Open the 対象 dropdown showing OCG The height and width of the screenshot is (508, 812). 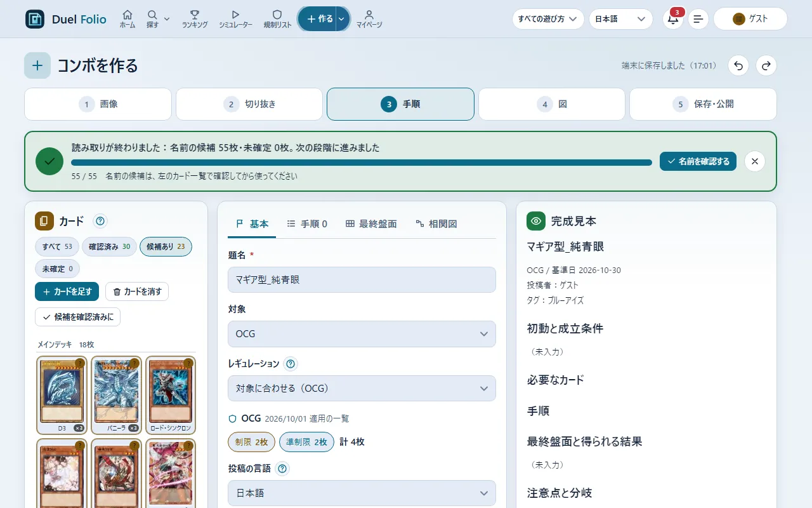[362, 334]
